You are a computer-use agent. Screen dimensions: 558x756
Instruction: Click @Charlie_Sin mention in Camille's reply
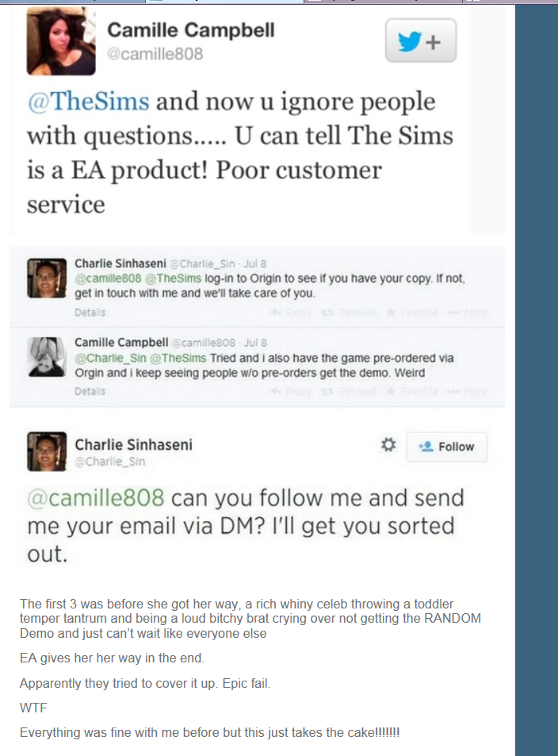[x=110, y=359]
